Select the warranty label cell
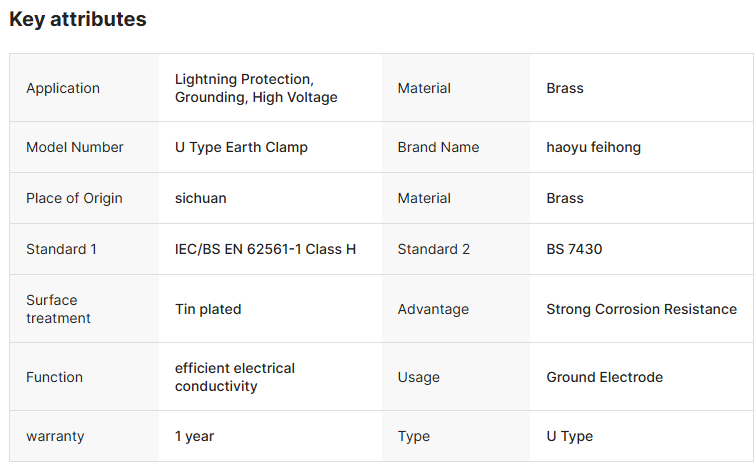The height and width of the screenshot is (465, 756). coord(55,436)
